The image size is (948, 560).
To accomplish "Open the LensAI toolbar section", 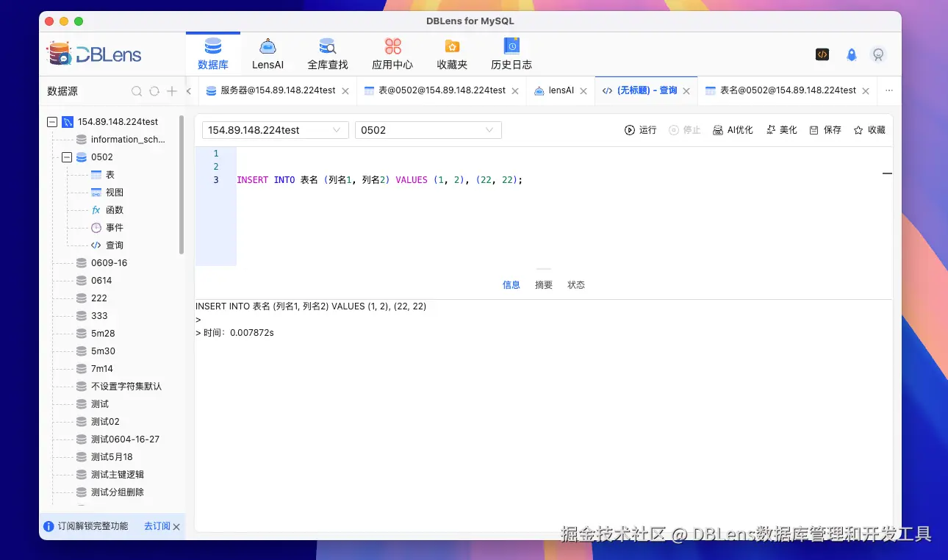I will click(x=267, y=54).
